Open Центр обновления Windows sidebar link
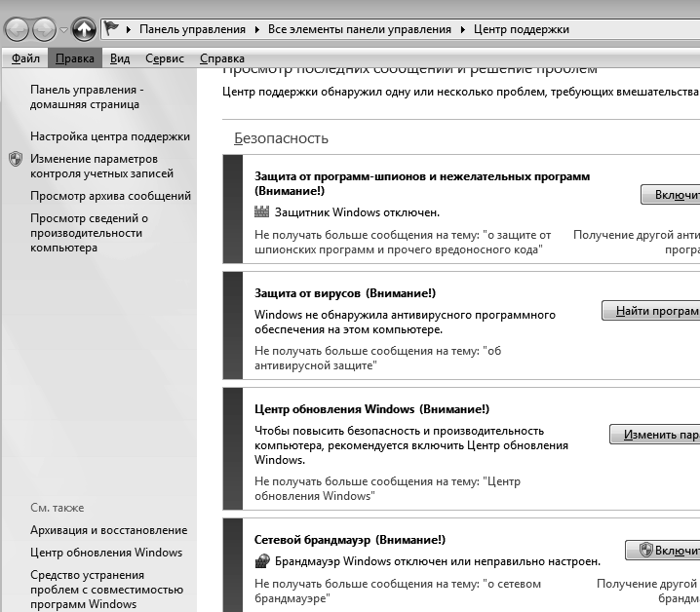700x612 pixels. pos(106,553)
